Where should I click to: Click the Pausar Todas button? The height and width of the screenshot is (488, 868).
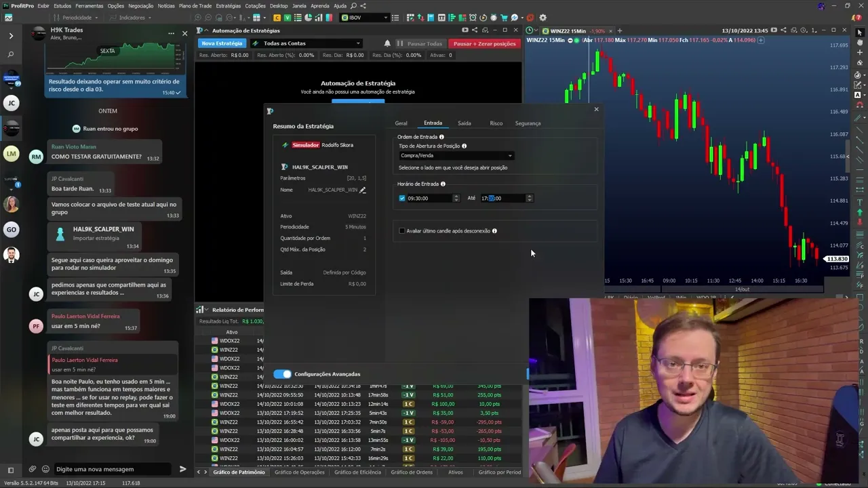click(x=420, y=43)
